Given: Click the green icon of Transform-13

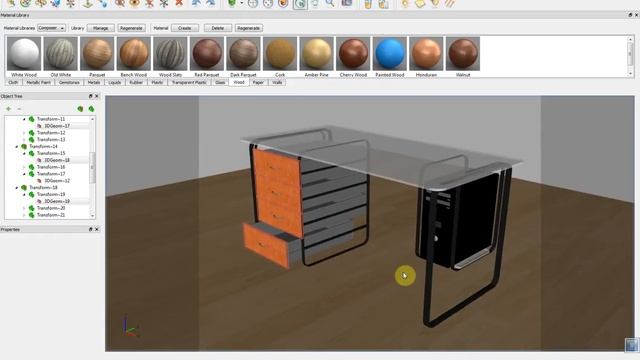Looking at the screenshot, I should point(31,140).
